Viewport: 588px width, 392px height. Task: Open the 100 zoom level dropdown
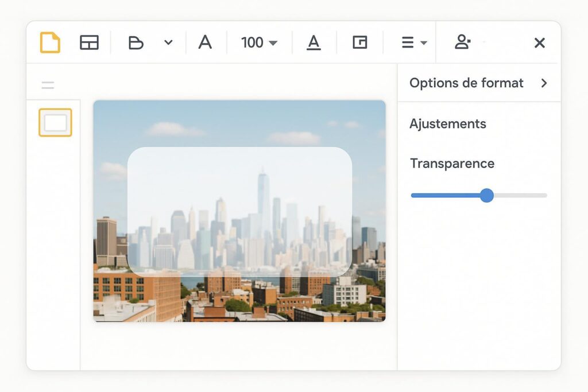click(259, 42)
